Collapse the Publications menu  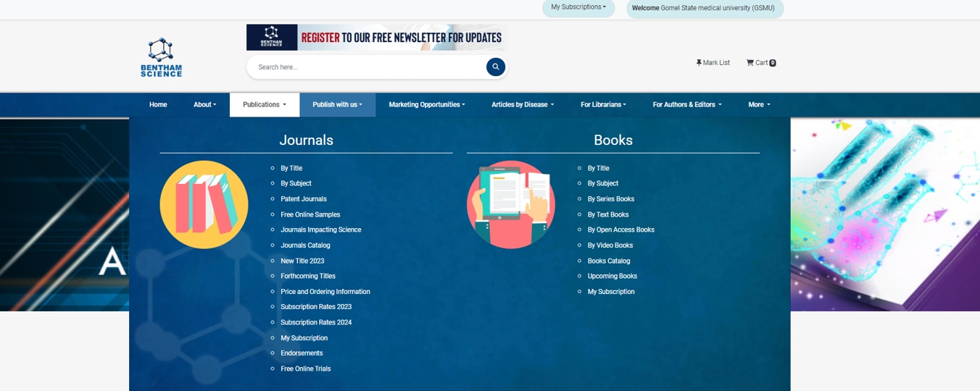[x=264, y=105]
